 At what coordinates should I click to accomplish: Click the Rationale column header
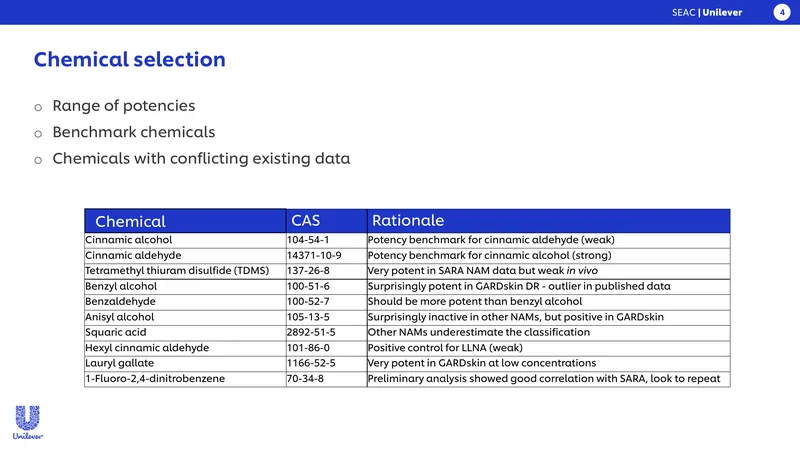coord(548,221)
